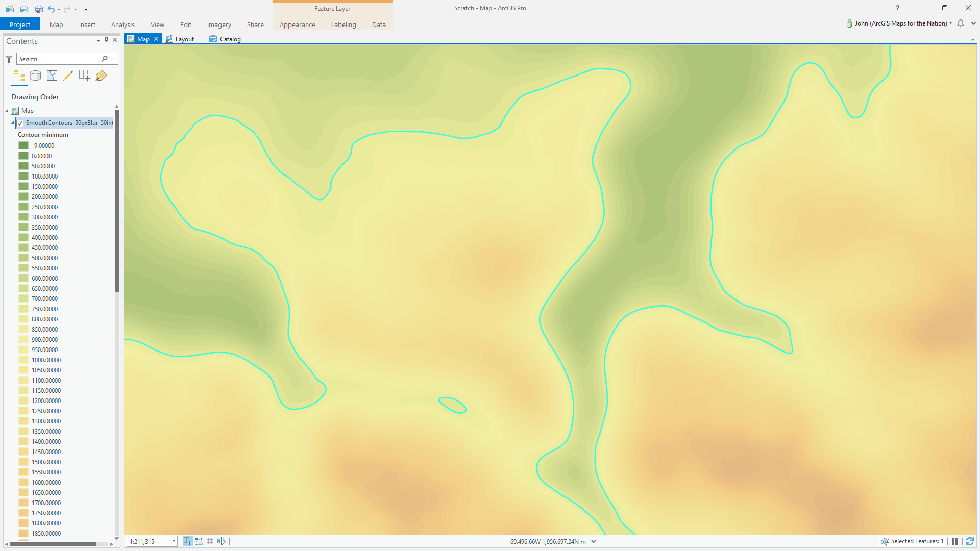This screenshot has height=551, width=980.
Task: Open the Analysis ribbon tab
Action: tap(122, 24)
